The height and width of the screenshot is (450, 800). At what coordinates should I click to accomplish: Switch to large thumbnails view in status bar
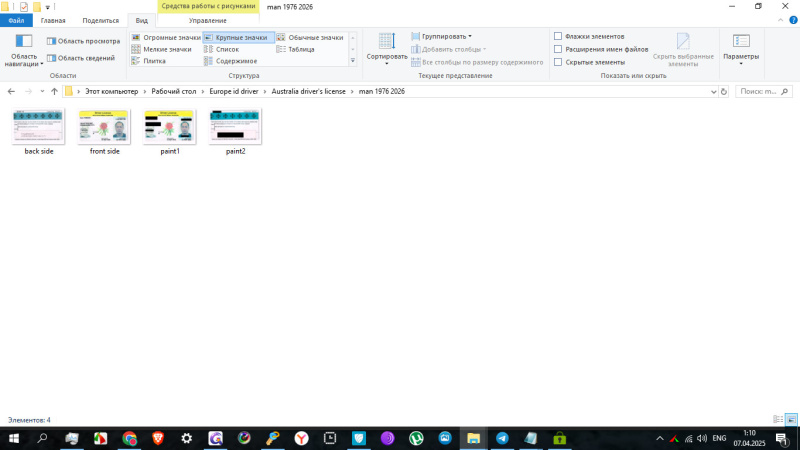tap(791, 420)
